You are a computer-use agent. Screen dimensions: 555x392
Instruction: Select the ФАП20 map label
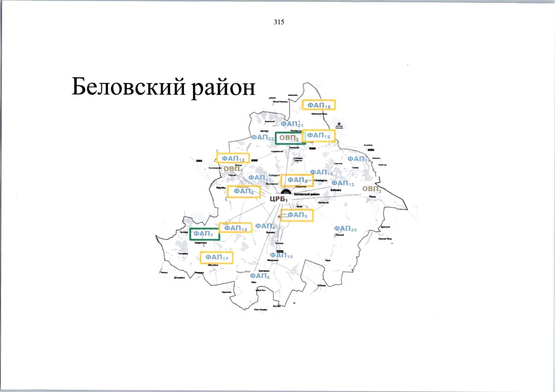345,228
